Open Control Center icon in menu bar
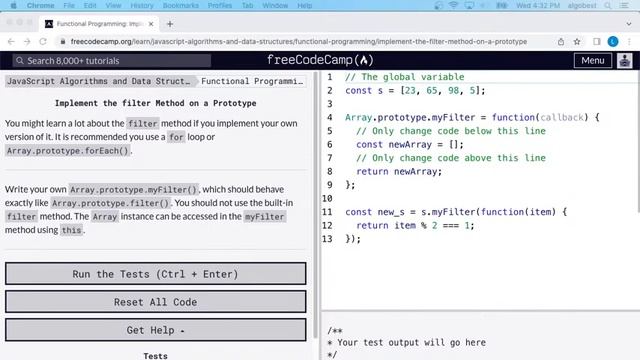This screenshot has height=360, width=640. (624, 6)
